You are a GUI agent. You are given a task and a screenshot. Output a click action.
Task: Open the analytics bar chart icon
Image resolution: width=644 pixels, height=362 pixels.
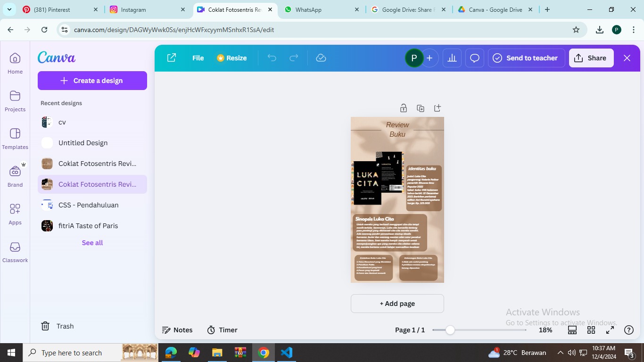pos(452,58)
